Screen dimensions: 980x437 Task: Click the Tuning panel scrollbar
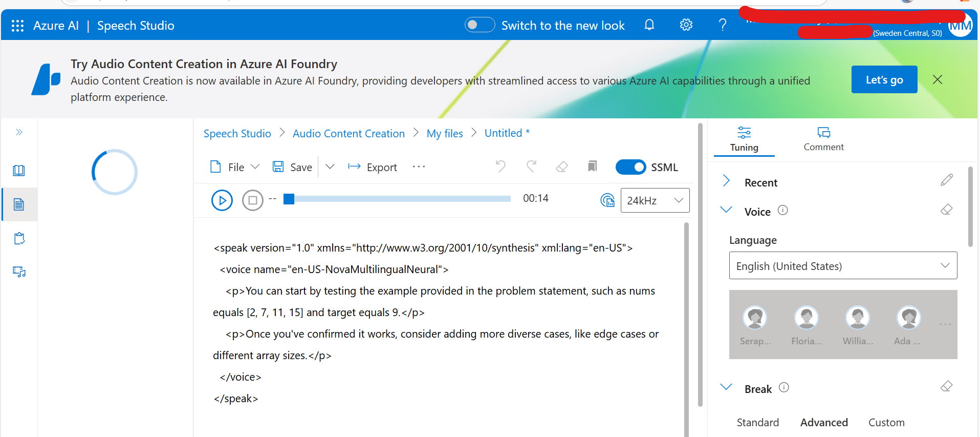tap(970, 206)
